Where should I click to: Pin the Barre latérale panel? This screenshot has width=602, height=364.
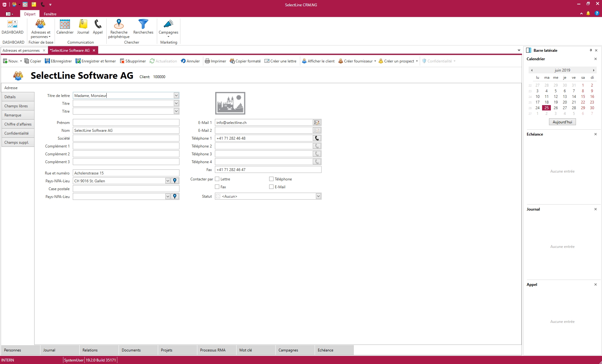coord(591,50)
